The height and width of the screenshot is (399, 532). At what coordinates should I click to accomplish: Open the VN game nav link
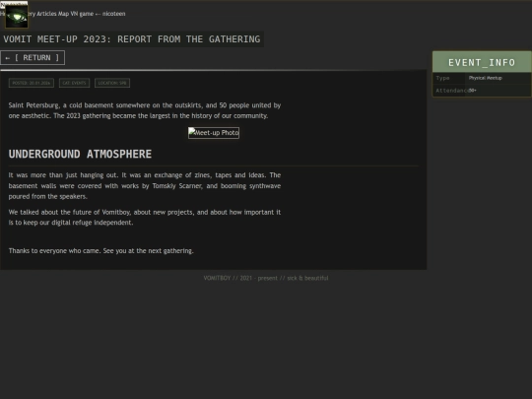coord(82,14)
